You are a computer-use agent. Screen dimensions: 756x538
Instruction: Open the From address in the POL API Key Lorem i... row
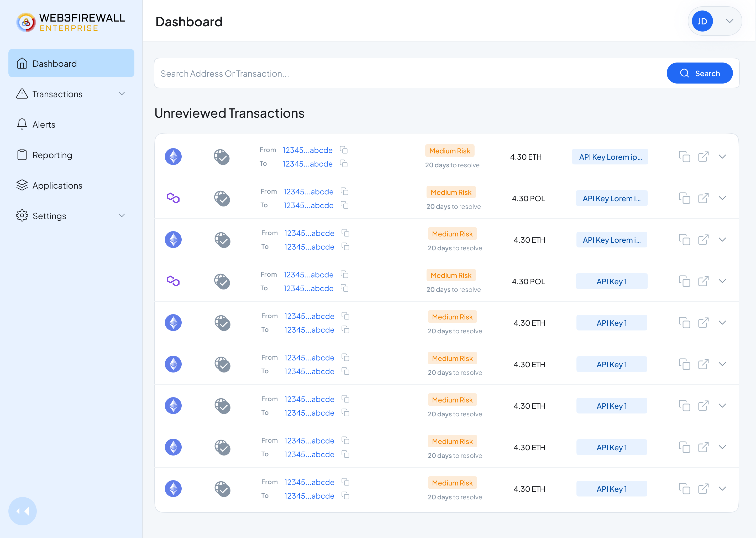pos(308,192)
